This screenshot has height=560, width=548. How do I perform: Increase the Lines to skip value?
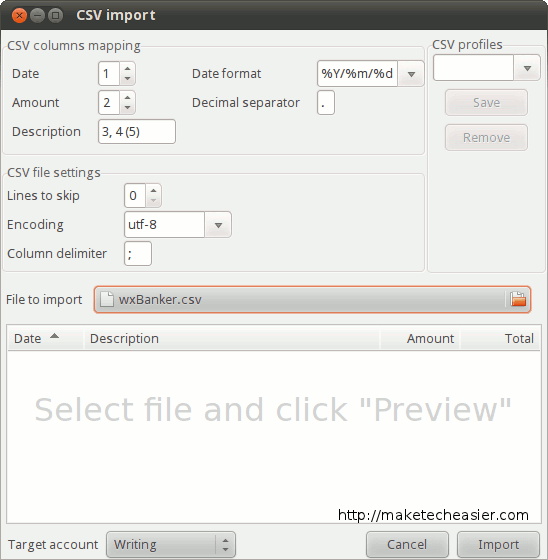pos(154,190)
